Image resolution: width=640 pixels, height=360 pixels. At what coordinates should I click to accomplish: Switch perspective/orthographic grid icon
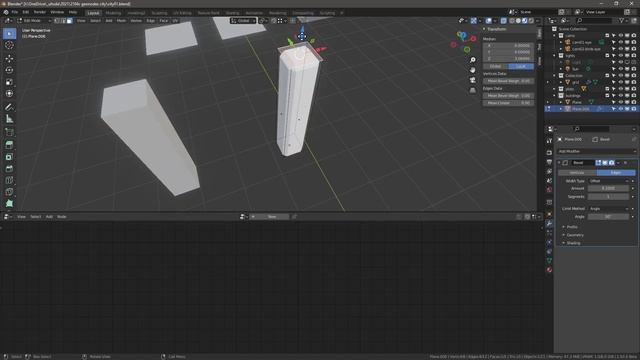(472, 90)
